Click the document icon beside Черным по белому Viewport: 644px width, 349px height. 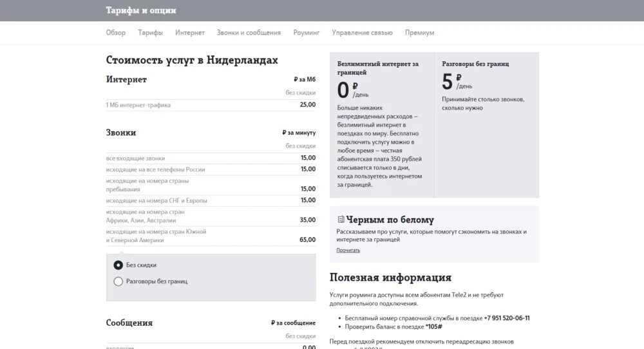point(341,220)
